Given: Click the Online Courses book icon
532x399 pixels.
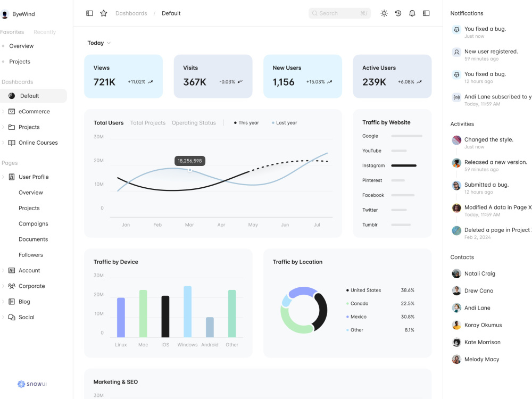Looking at the screenshot, I should click(x=12, y=143).
